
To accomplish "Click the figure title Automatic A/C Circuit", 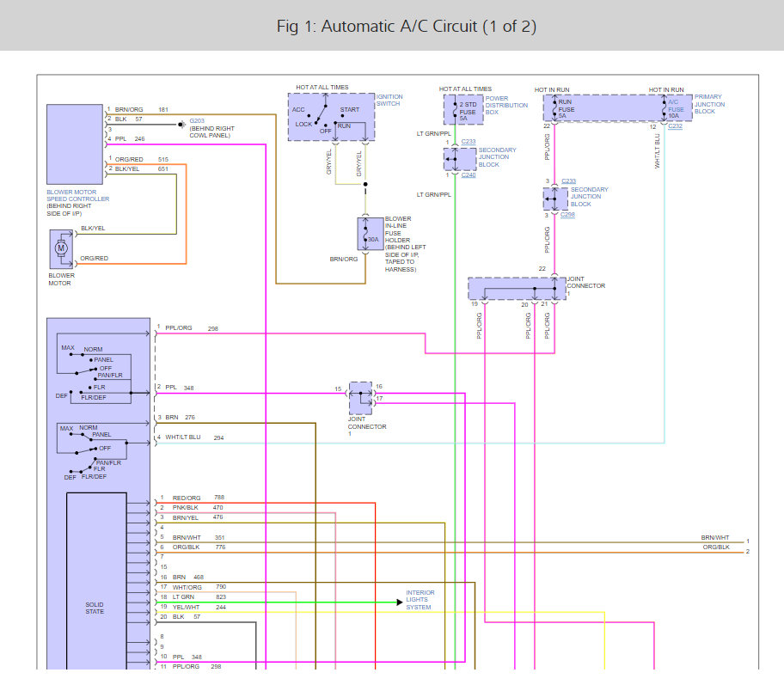I will point(406,26).
